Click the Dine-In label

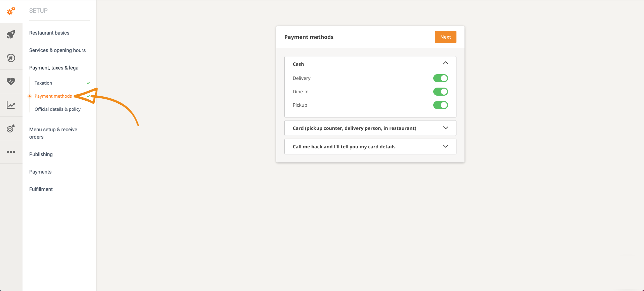pos(300,92)
